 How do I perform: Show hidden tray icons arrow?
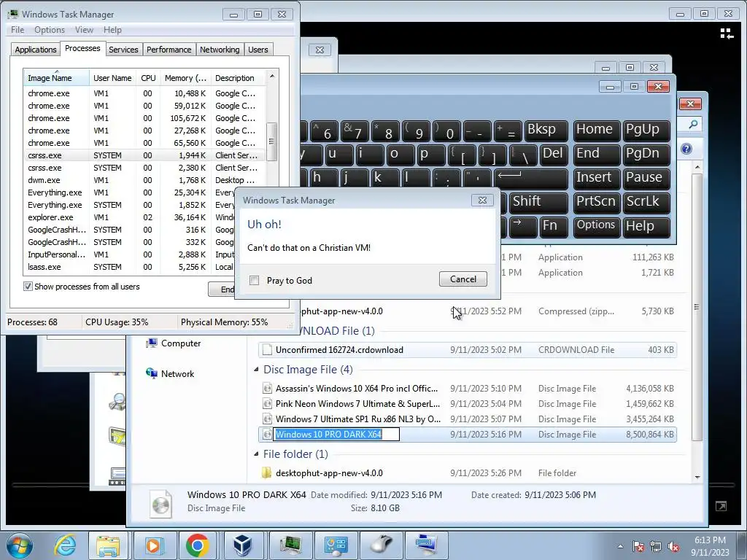(620, 546)
